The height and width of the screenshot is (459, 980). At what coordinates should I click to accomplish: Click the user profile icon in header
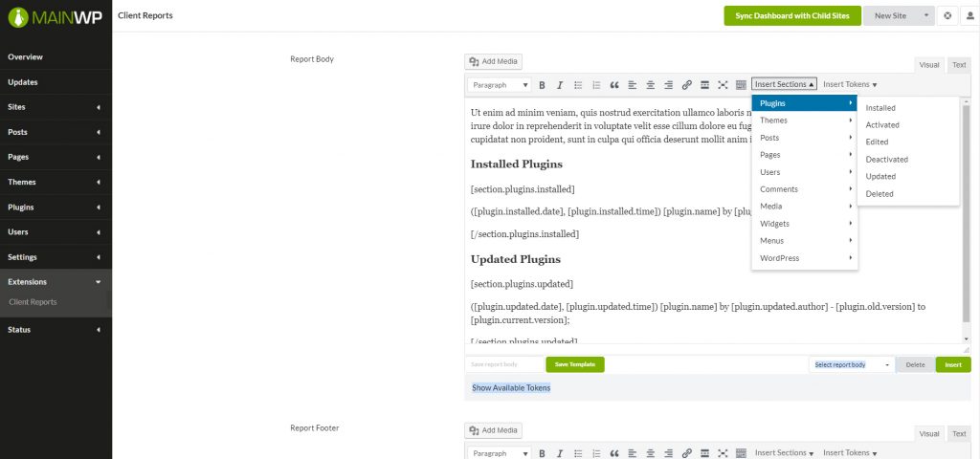pos(968,15)
